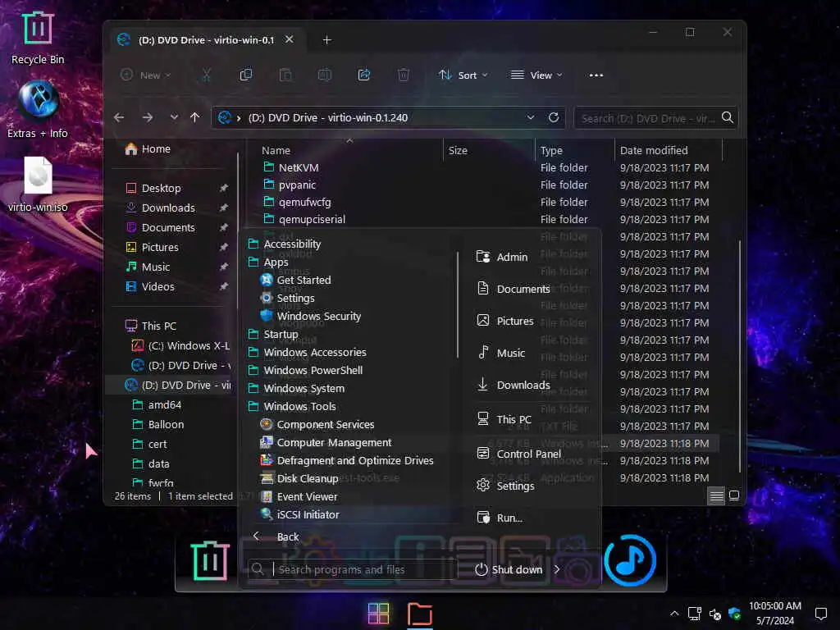This screenshot has height=630, width=840.
Task: Open Music from start menu right pane
Action: click(500, 353)
